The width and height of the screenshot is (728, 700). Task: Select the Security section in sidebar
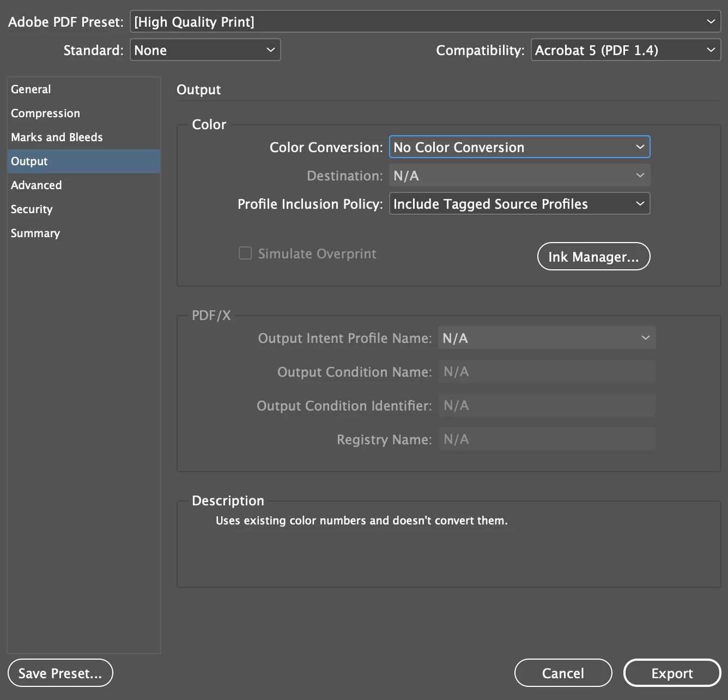click(84, 209)
